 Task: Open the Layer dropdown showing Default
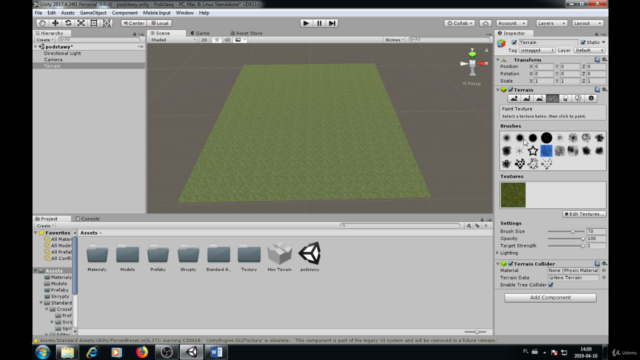tap(589, 51)
